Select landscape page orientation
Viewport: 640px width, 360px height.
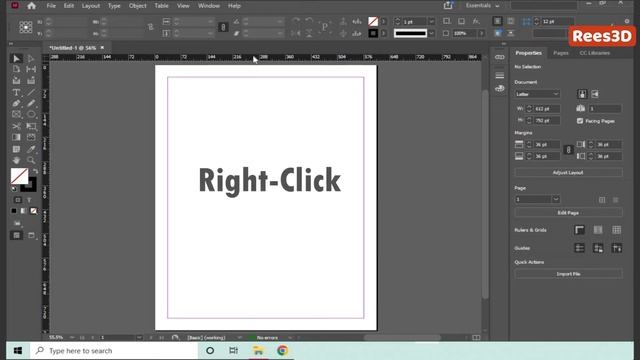tap(595, 94)
